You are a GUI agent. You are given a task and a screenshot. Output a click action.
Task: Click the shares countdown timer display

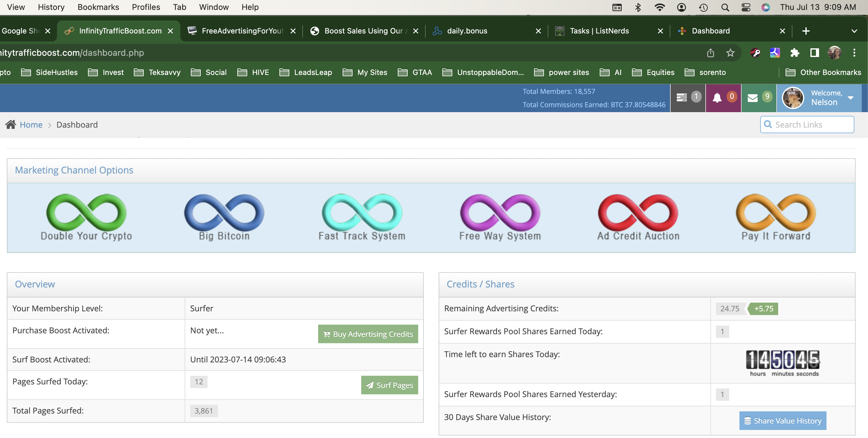click(x=783, y=363)
